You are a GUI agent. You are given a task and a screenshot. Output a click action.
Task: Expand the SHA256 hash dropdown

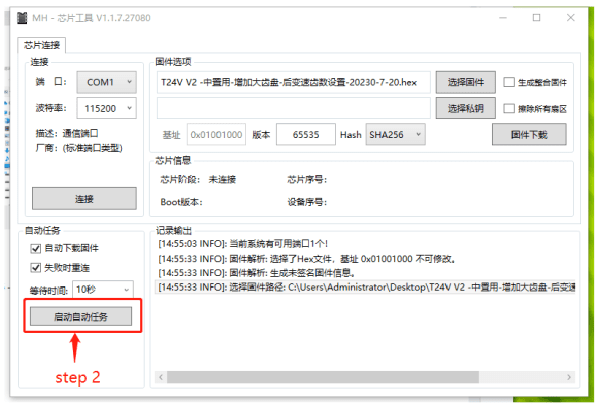[395, 135]
